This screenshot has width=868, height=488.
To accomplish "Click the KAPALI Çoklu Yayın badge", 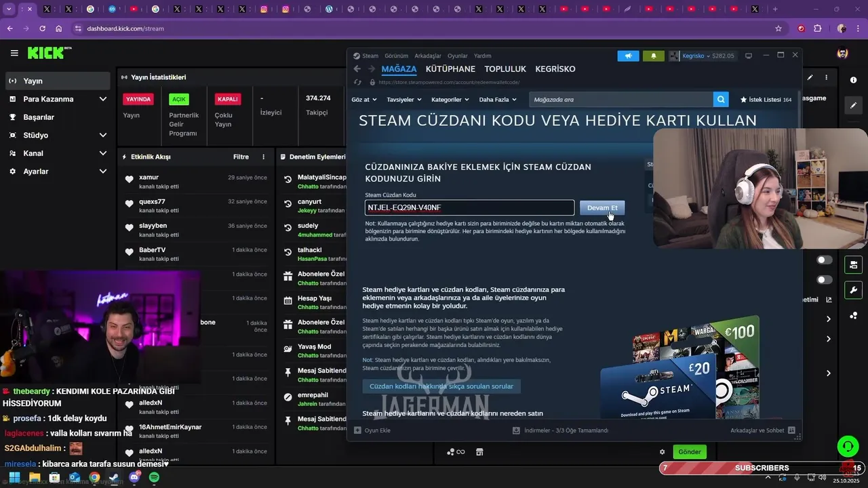I will click(227, 99).
